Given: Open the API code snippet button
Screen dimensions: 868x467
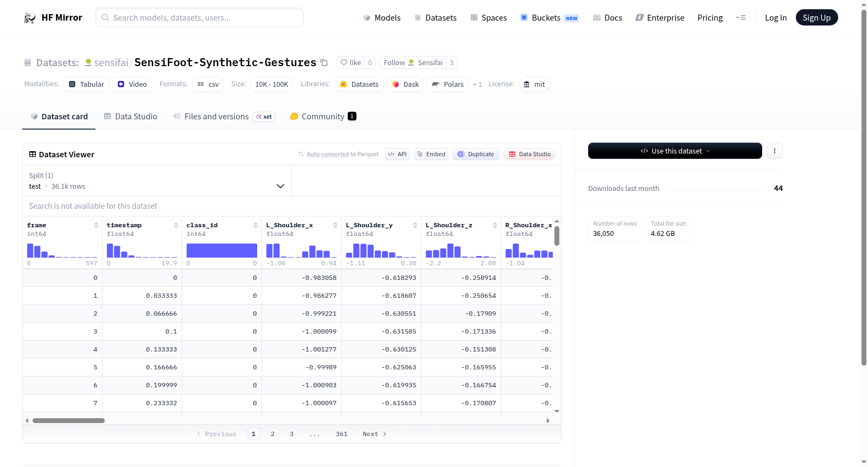Looking at the screenshot, I should (397, 154).
